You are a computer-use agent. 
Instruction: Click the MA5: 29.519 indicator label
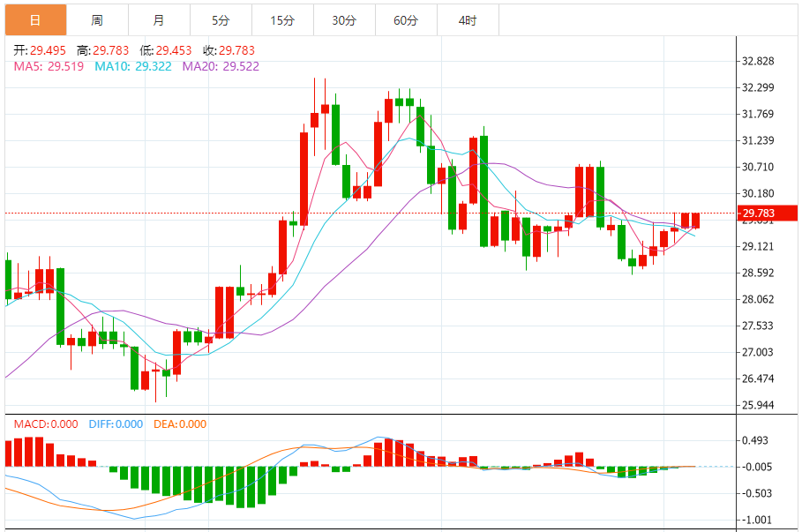(49, 66)
